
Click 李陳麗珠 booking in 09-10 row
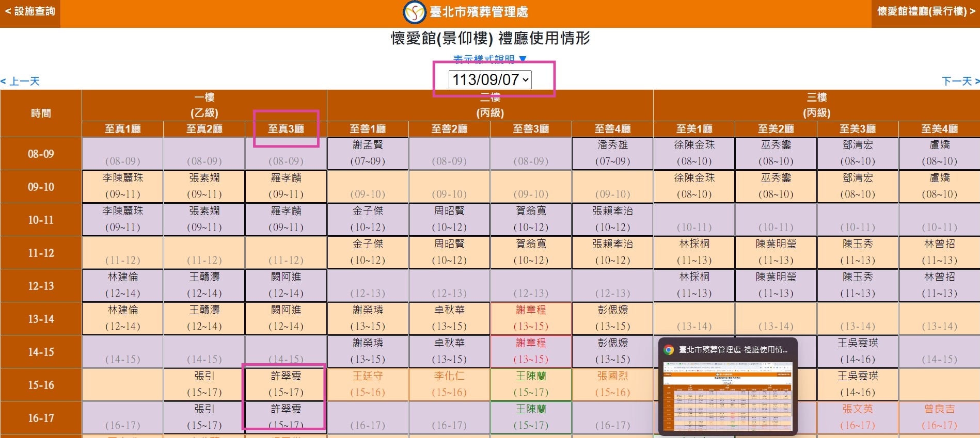[123, 186]
